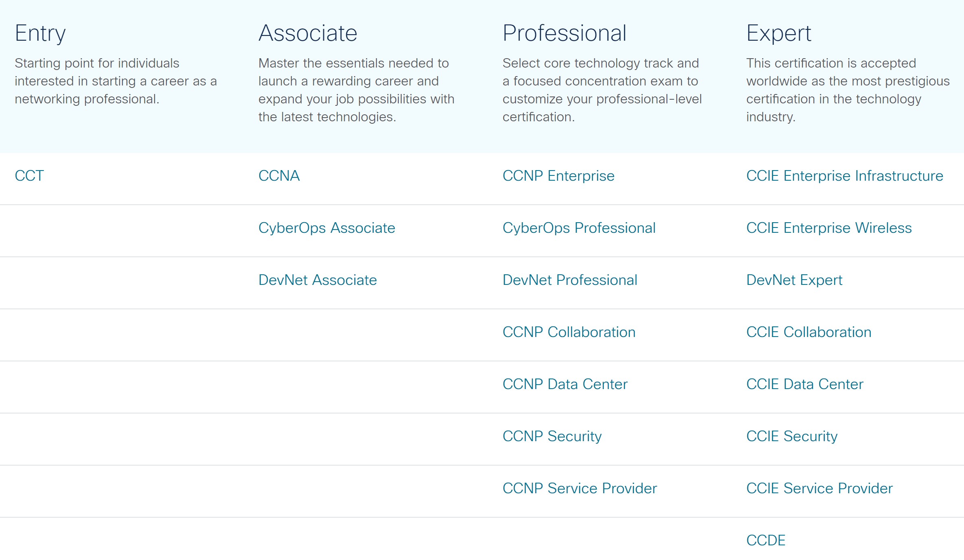Click CCIE Data Center certification link
964x560 pixels.
(x=805, y=384)
